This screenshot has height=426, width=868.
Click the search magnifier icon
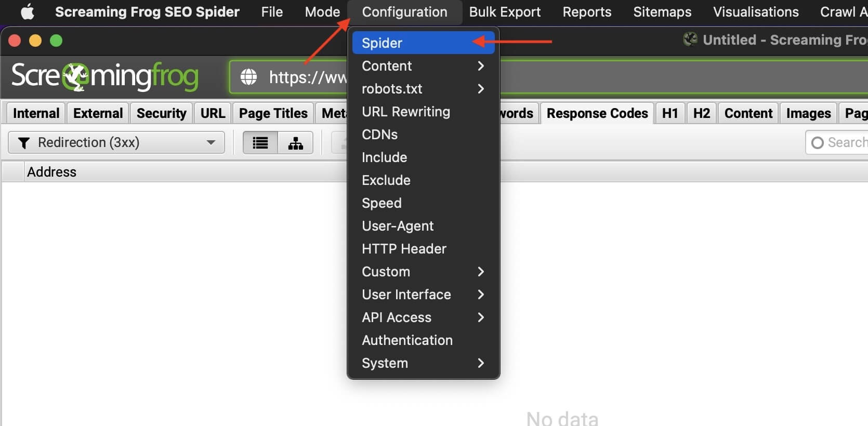(817, 143)
